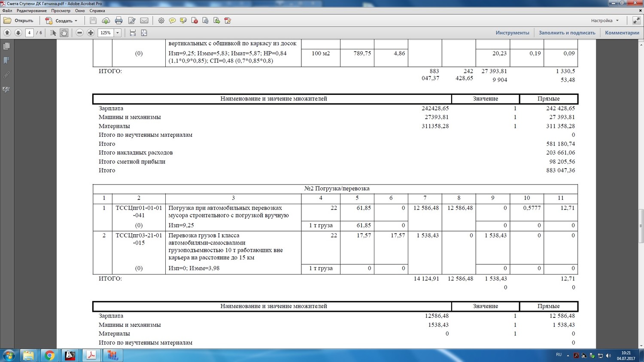
Task: Click the send by email envelope icon
Action: pyautogui.click(x=144, y=21)
